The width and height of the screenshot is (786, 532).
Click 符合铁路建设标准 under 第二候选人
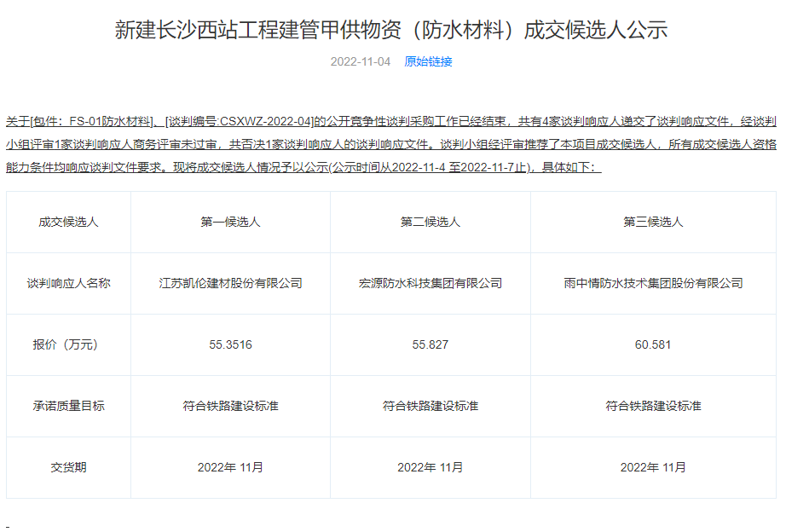pos(431,406)
